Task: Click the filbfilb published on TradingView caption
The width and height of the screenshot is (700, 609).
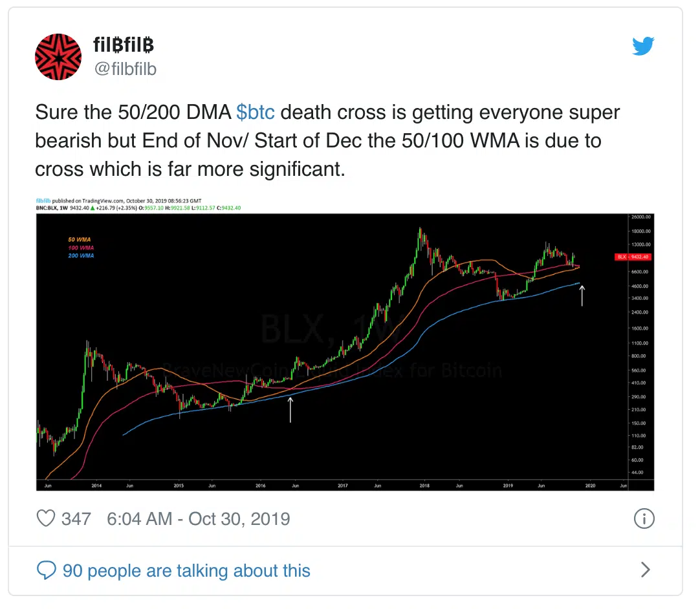Action: click(119, 201)
